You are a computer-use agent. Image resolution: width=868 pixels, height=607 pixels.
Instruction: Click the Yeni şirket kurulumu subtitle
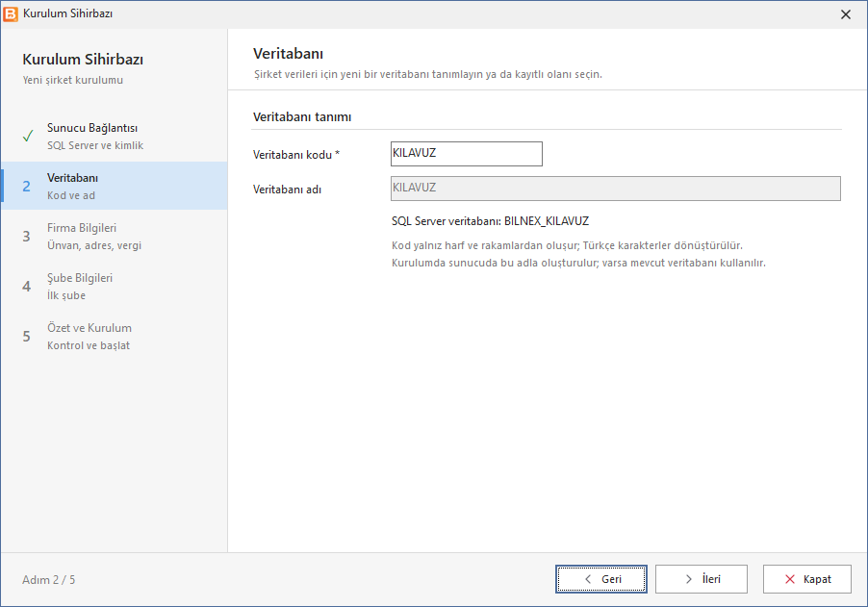(72, 80)
